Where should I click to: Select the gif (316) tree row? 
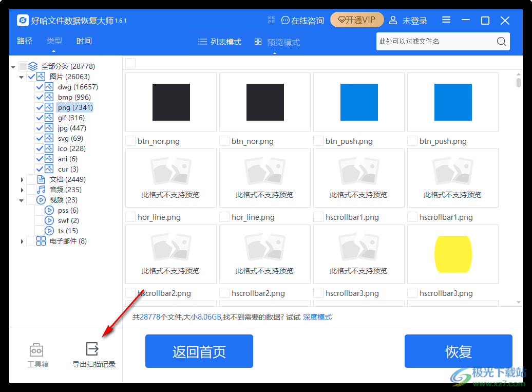click(x=71, y=118)
